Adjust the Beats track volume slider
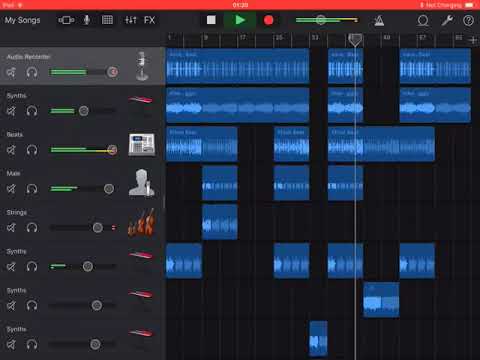This screenshot has width=480, height=360. [83, 150]
